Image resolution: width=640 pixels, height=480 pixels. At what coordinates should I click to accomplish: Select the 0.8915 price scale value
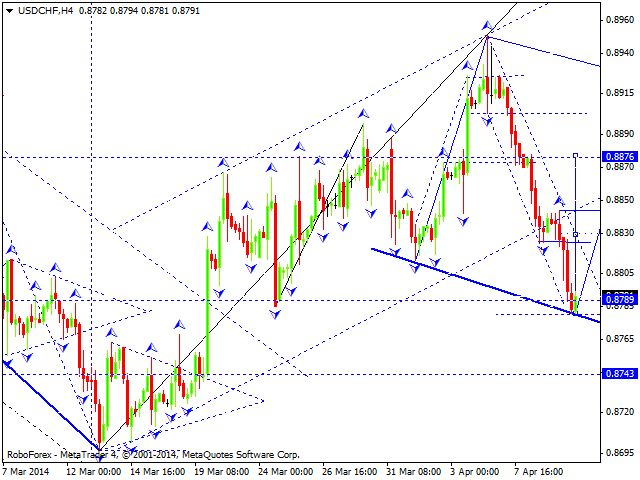[620, 93]
